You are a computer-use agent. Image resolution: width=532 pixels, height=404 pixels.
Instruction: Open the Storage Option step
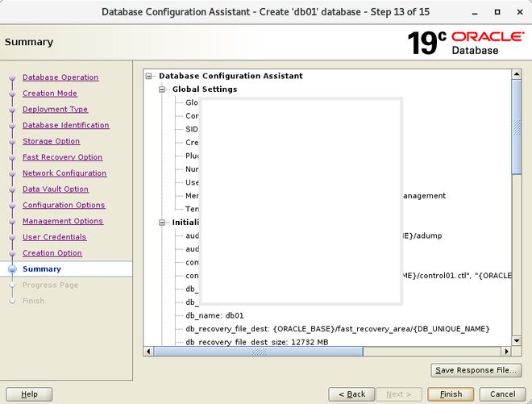pyautogui.click(x=52, y=141)
